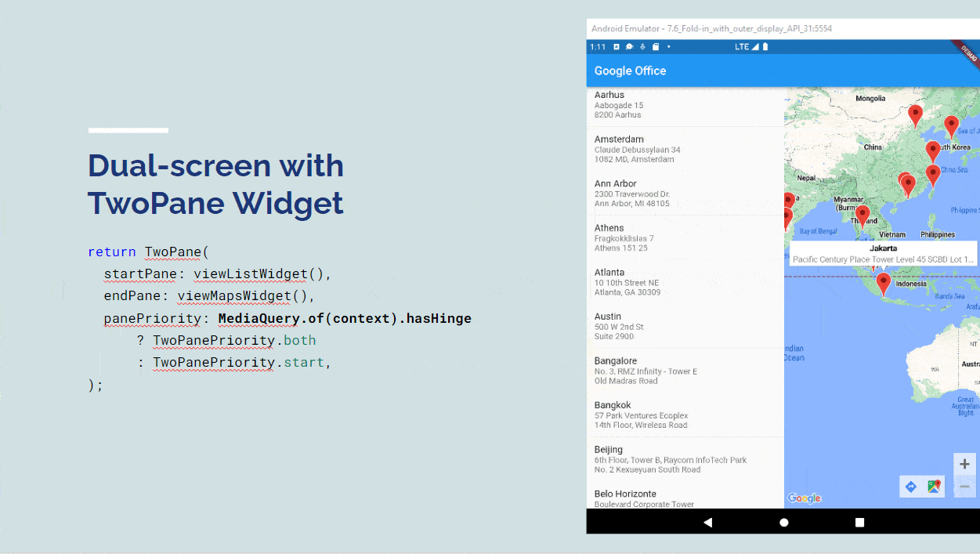The height and width of the screenshot is (554, 980).
Task: Click the Bay of Bengal map label
Action: pyautogui.click(x=817, y=231)
